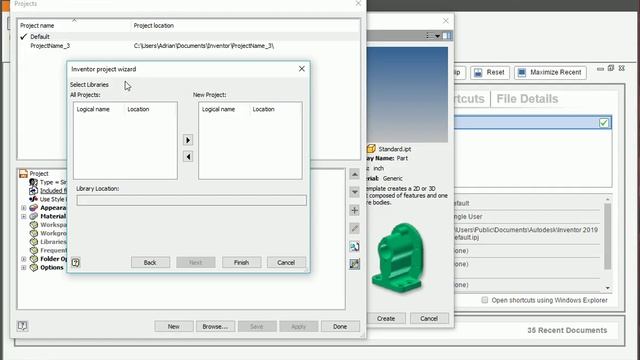Cancel the Inventor project wizard
Image resolution: width=640 pixels, height=360 pixels.
[286, 262]
